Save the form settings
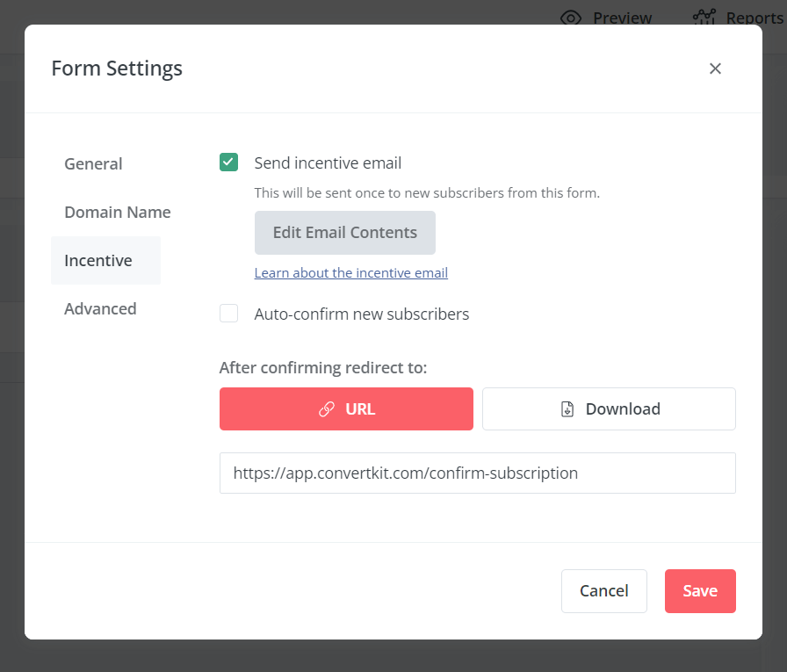Viewport: 787px width, 672px height. (700, 590)
